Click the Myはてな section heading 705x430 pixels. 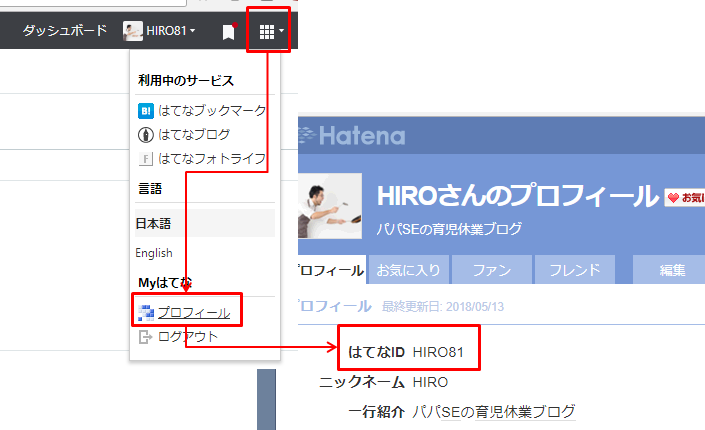(x=165, y=282)
